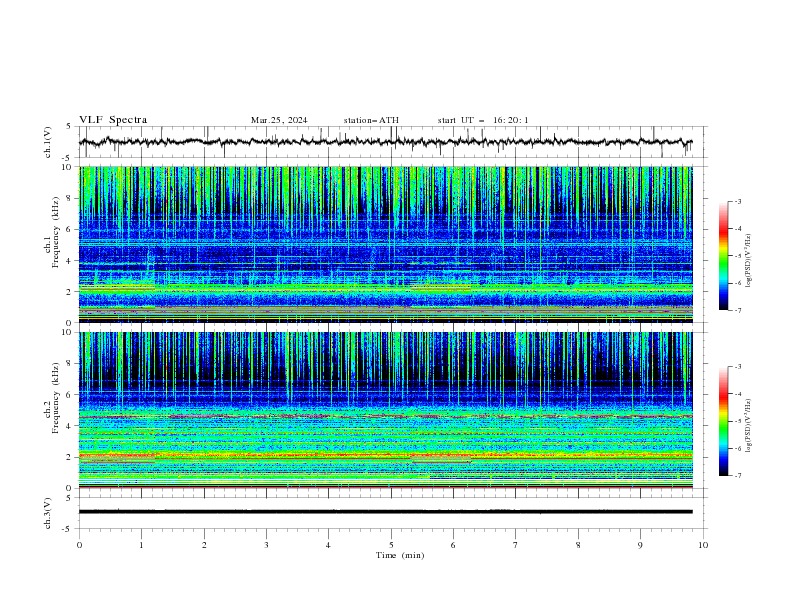Click the upper 'log(PSD)(V²/Hz)' colorbar label
The width and height of the screenshot is (792, 612).
748,260
